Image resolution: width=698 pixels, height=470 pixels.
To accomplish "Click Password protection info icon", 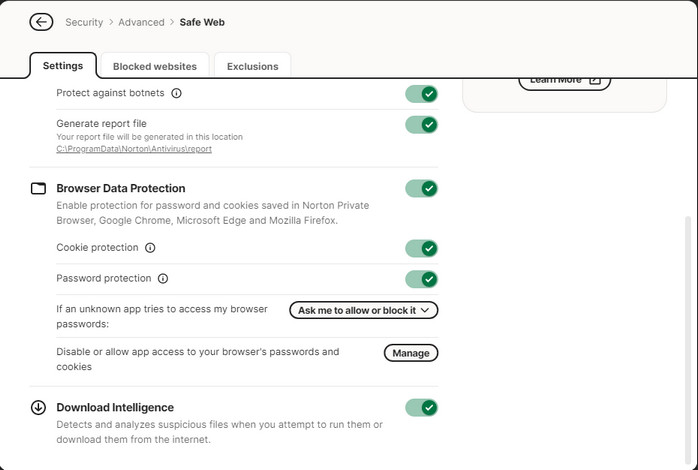I will click(x=163, y=279).
